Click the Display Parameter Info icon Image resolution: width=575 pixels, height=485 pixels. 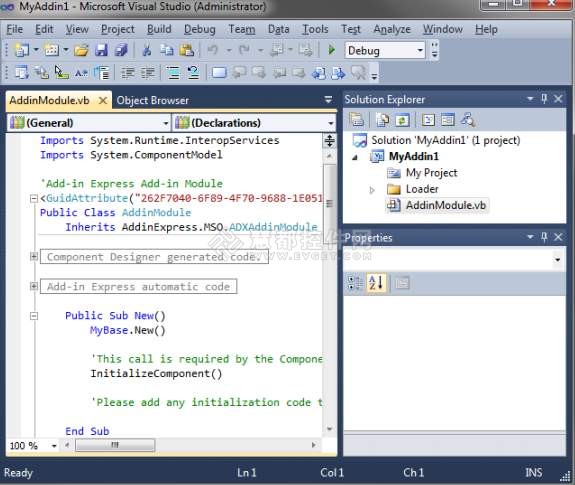tap(41, 73)
